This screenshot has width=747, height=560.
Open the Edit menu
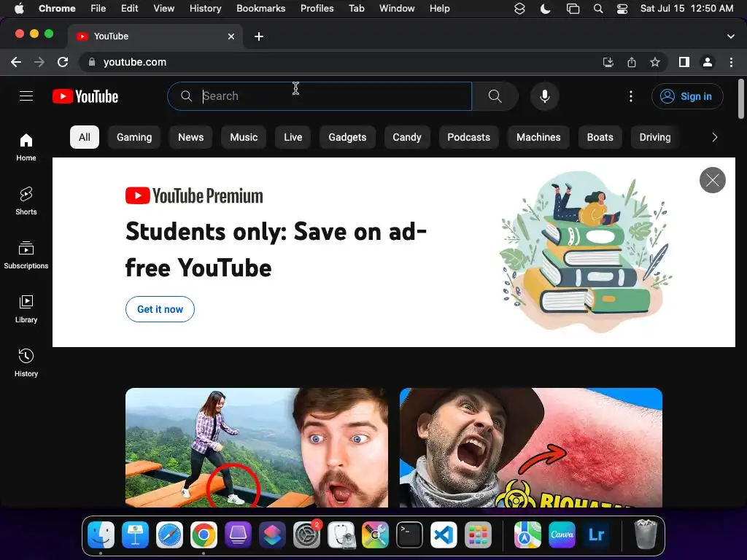click(129, 8)
